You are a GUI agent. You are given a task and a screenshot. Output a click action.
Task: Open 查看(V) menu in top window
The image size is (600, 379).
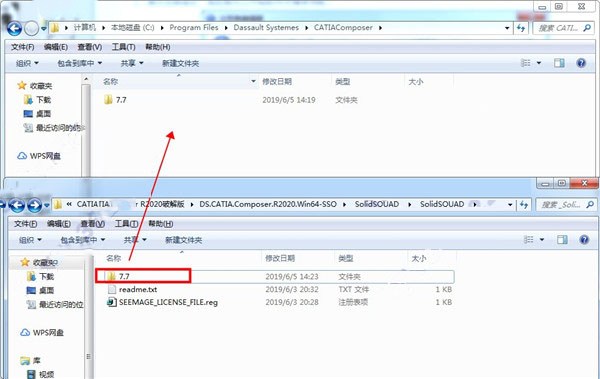coord(90,47)
